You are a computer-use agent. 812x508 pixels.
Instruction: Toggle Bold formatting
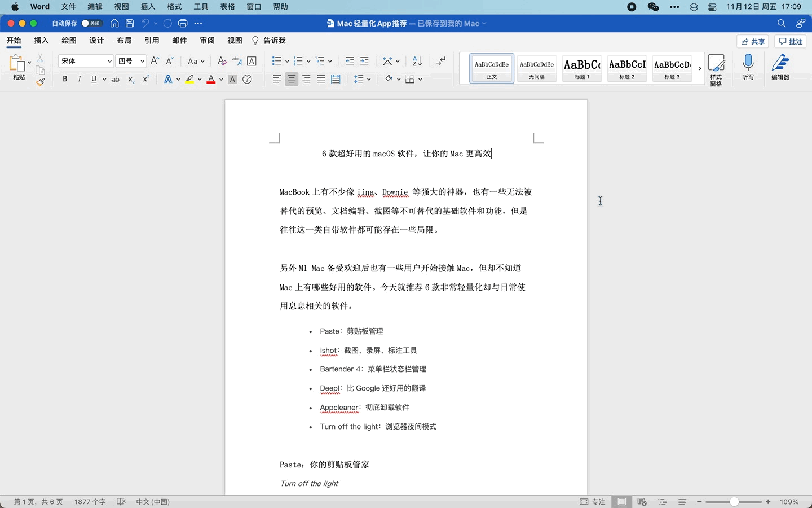click(65, 79)
